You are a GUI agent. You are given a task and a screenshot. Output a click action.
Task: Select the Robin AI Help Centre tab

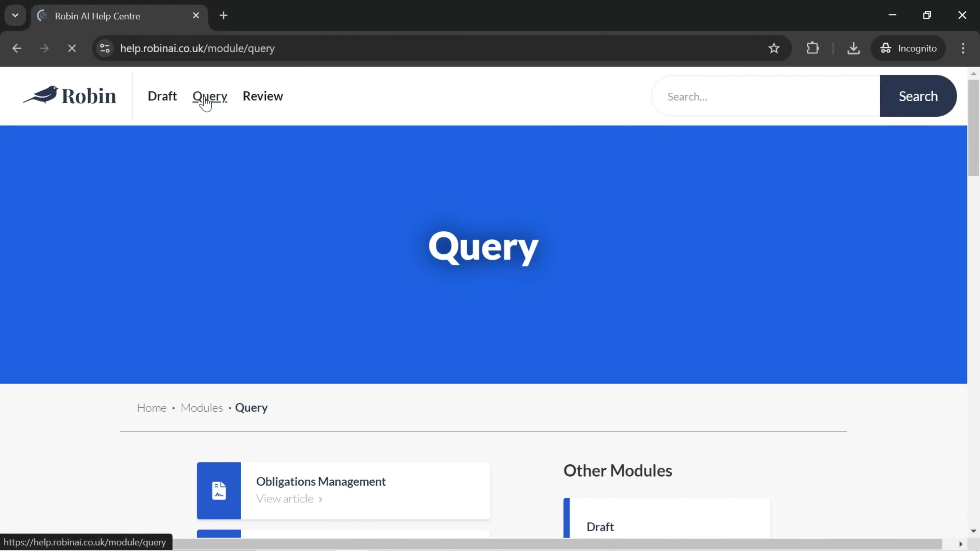(x=120, y=16)
